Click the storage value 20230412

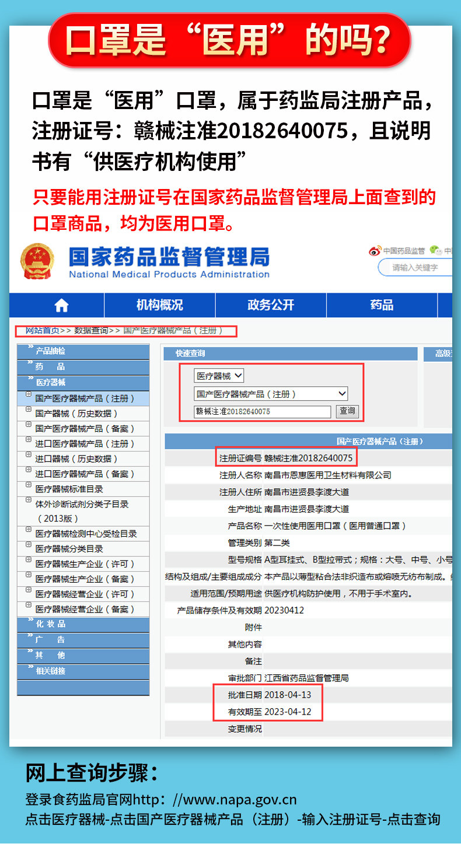pyautogui.click(x=284, y=611)
